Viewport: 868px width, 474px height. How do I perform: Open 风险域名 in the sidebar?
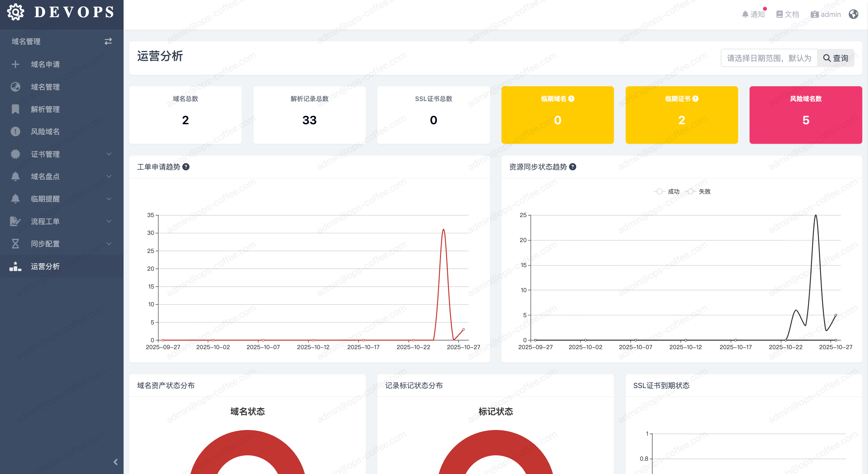coord(45,131)
